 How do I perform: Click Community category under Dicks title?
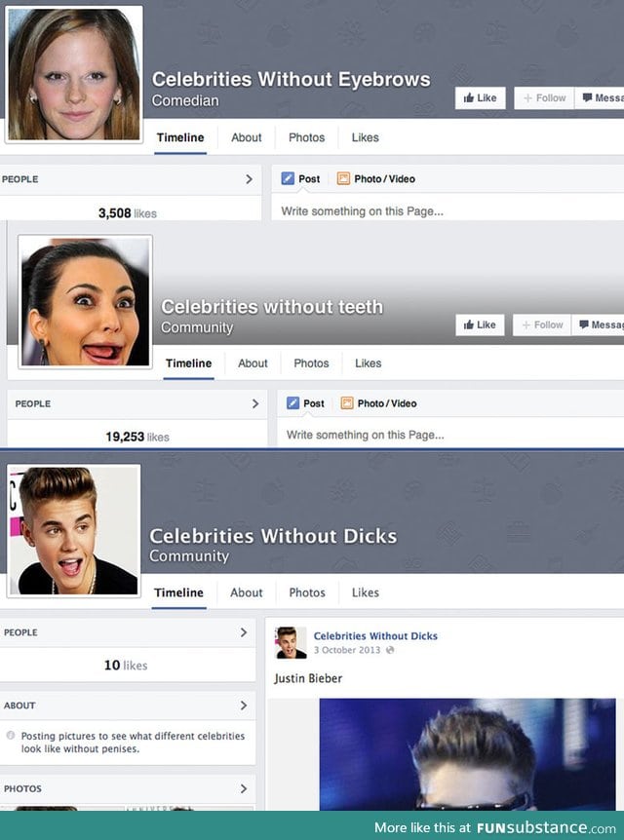coord(189,556)
